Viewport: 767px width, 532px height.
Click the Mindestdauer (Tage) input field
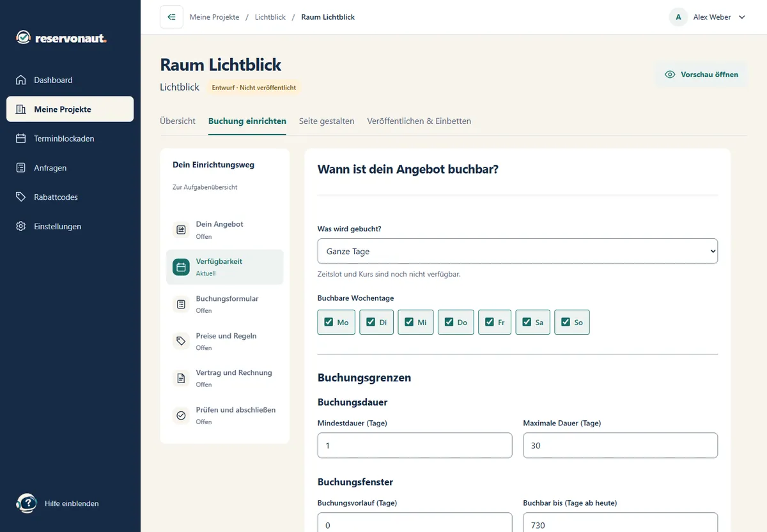(x=415, y=445)
